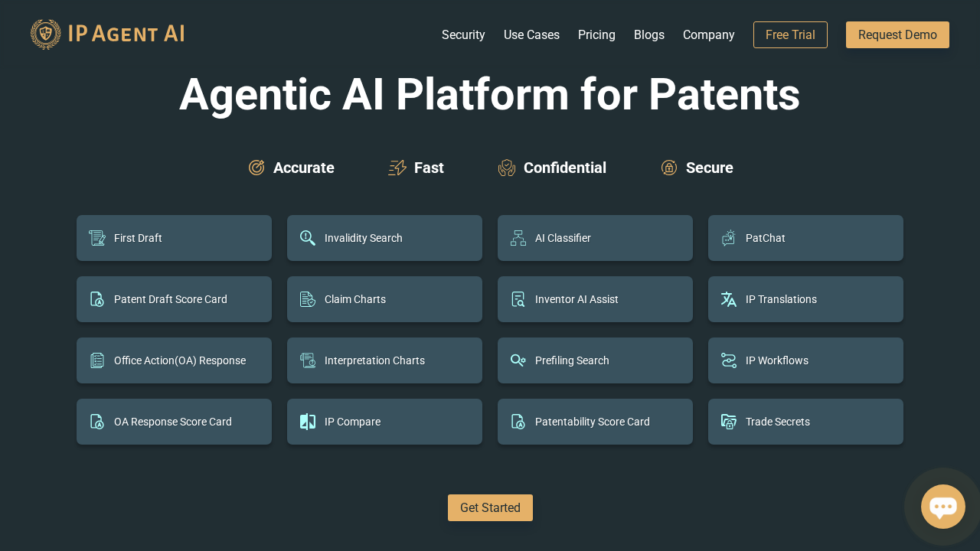This screenshot has width=980, height=551.
Task: Click the Request Demo button
Action: (897, 34)
